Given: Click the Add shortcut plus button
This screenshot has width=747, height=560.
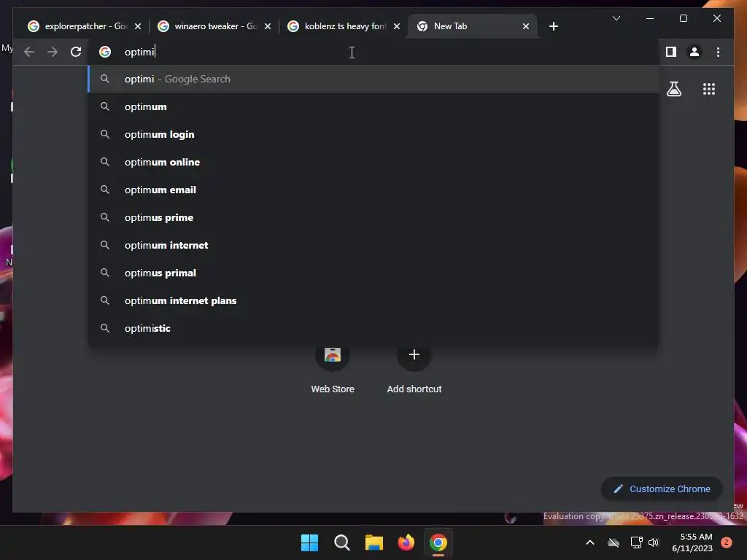Looking at the screenshot, I should (414, 355).
